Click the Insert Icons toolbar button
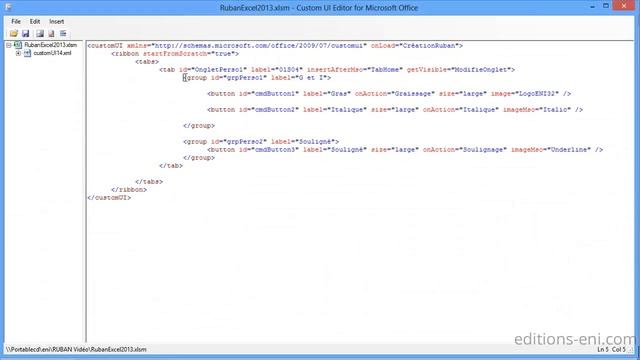640x360 pixels. (40, 33)
